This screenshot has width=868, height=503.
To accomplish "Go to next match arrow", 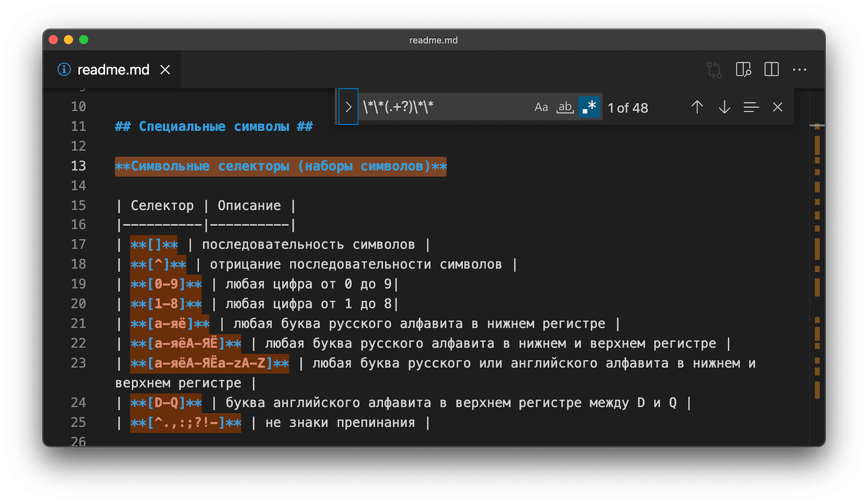I will (725, 107).
